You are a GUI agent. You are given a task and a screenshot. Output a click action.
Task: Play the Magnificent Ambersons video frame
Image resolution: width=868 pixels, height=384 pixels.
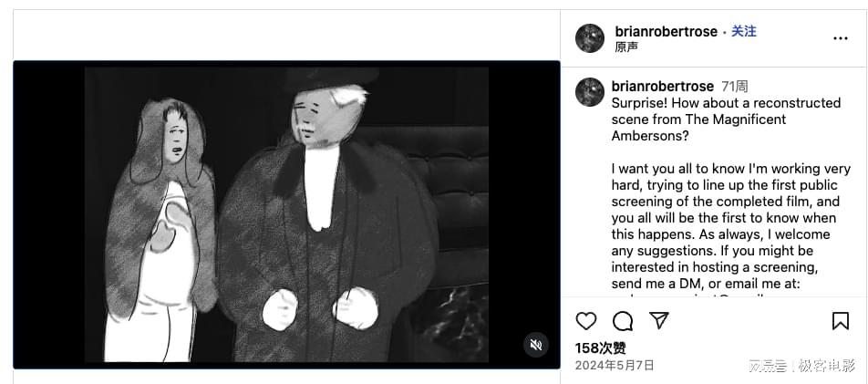(286, 215)
